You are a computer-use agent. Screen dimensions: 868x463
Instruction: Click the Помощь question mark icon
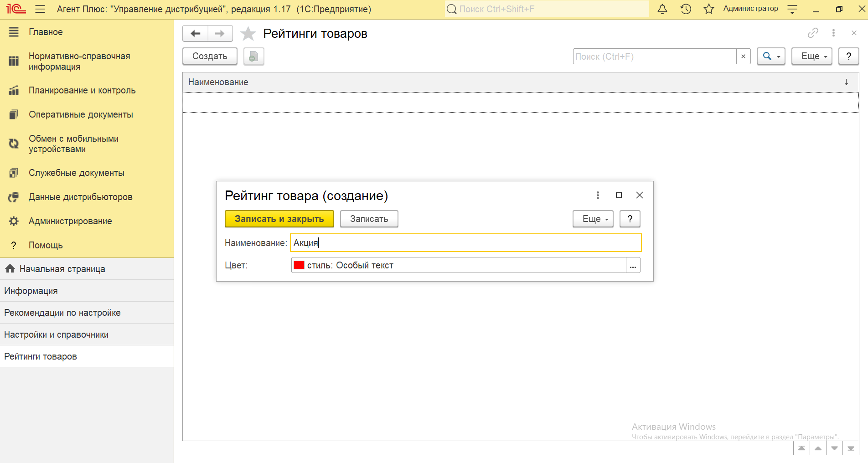pyautogui.click(x=14, y=245)
